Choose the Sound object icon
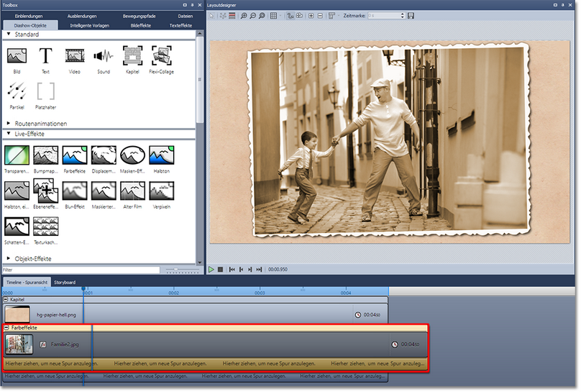The width and height of the screenshot is (581, 392). pos(104,56)
